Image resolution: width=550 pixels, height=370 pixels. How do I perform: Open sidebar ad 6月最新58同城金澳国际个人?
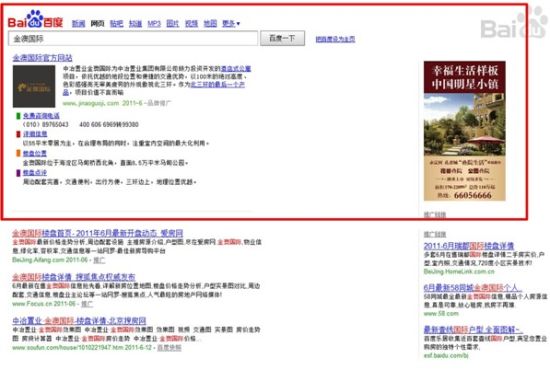[472, 288]
